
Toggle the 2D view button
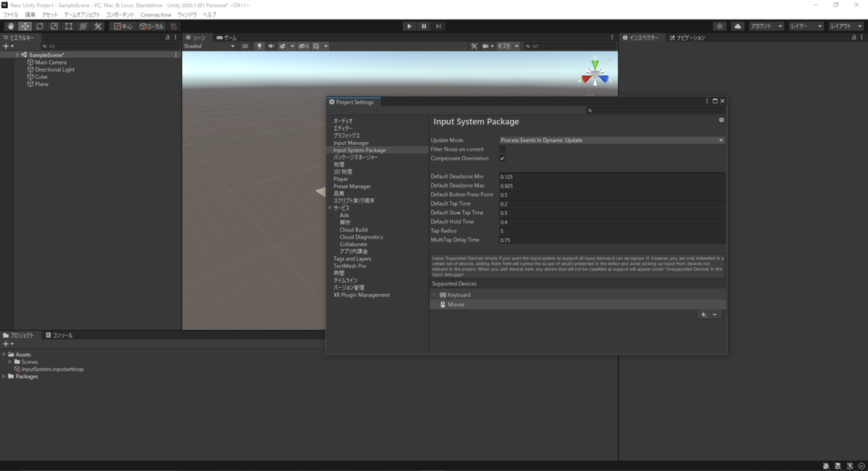pyautogui.click(x=244, y=46)
